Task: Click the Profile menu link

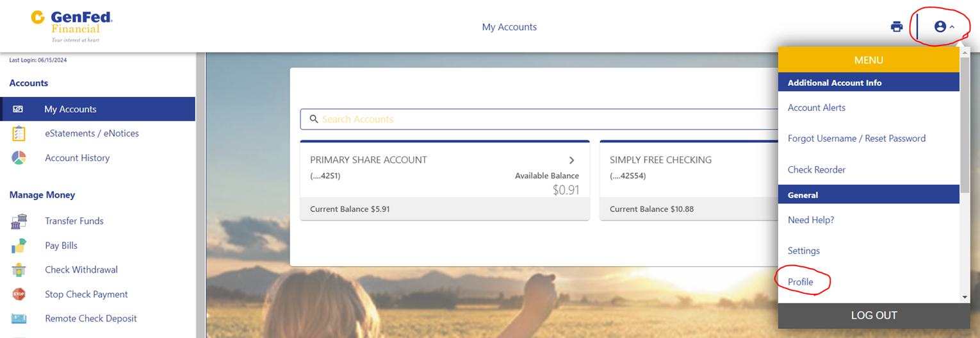Action: [x=800, y=282]
